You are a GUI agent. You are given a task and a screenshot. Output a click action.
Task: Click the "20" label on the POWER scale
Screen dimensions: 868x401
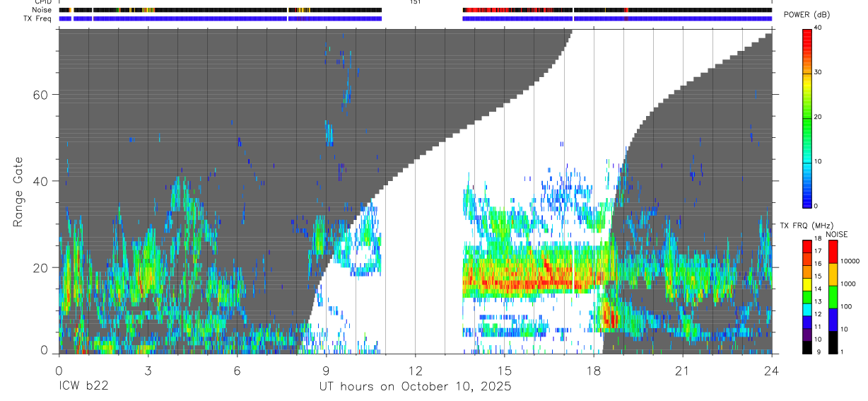tap(818, 117)
